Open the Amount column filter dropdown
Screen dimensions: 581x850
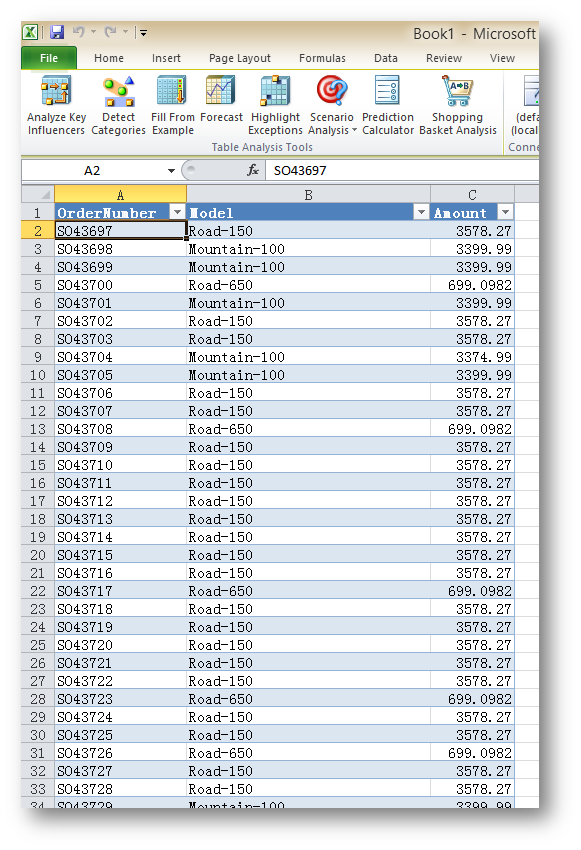[x=505, y=212]
